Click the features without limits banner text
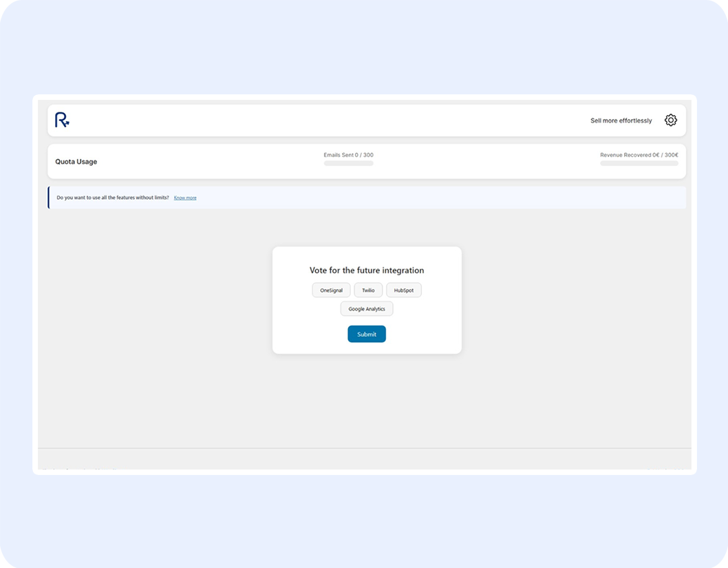Image resolution: width=728 pixels, height=568 pixels. click(113, 198)
